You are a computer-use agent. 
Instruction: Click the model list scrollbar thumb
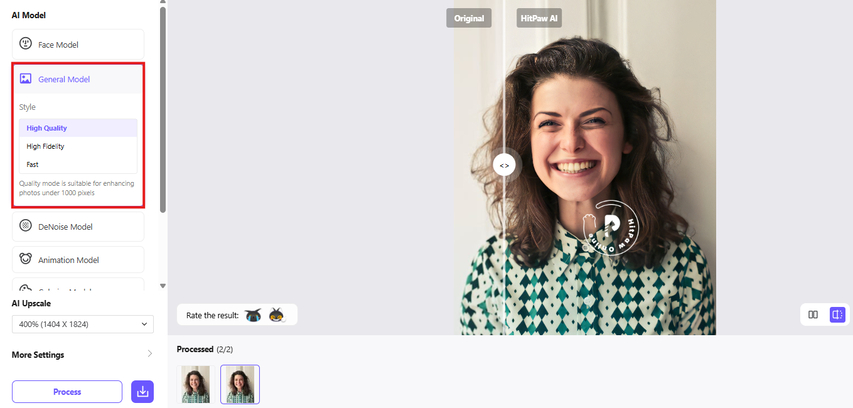[x=163, y=109]
